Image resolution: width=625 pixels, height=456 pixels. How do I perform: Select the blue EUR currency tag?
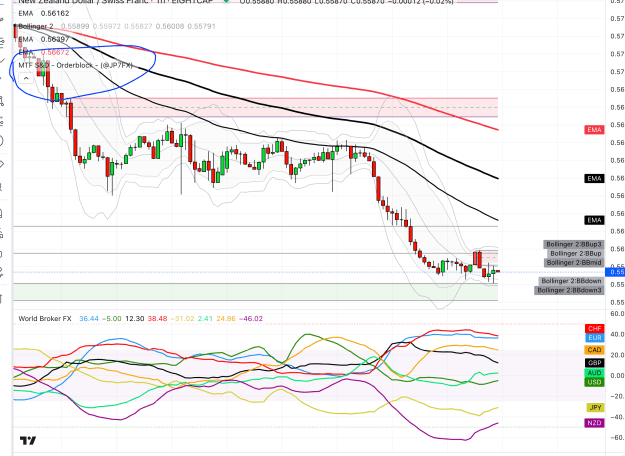(594, 338)
